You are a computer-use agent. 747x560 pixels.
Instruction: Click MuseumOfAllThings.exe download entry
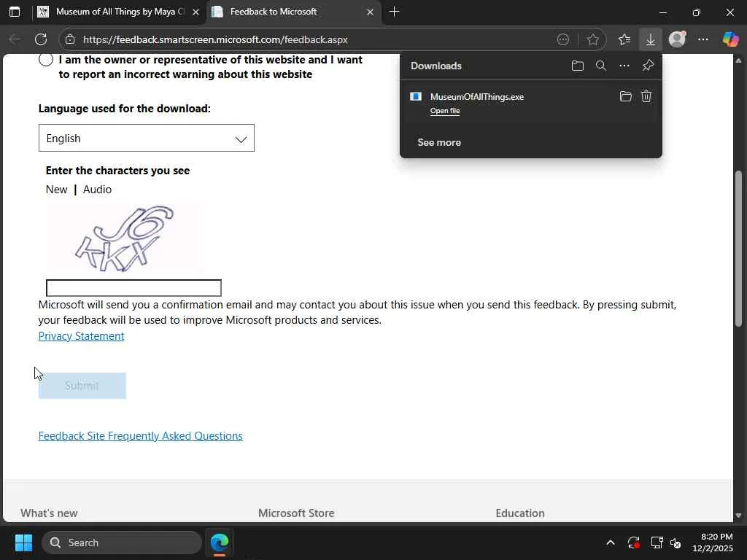pyautogui.click(x=477, y=97)
